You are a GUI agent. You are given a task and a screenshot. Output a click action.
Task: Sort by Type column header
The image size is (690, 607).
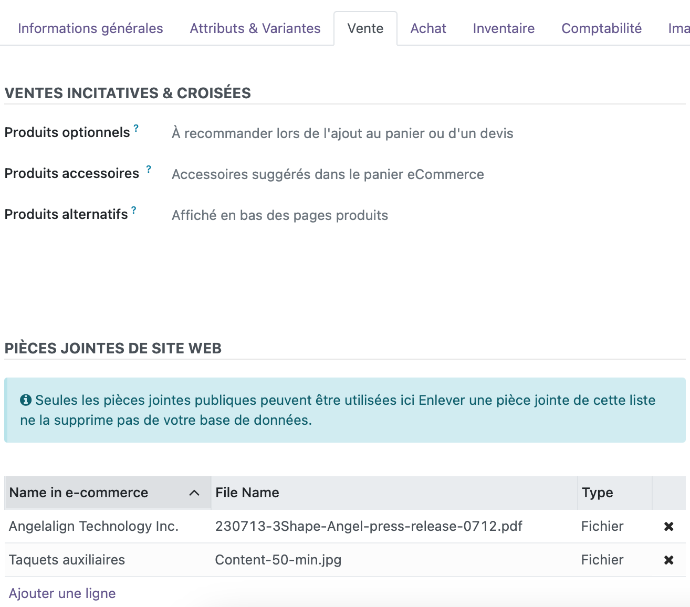click(597, 492)
